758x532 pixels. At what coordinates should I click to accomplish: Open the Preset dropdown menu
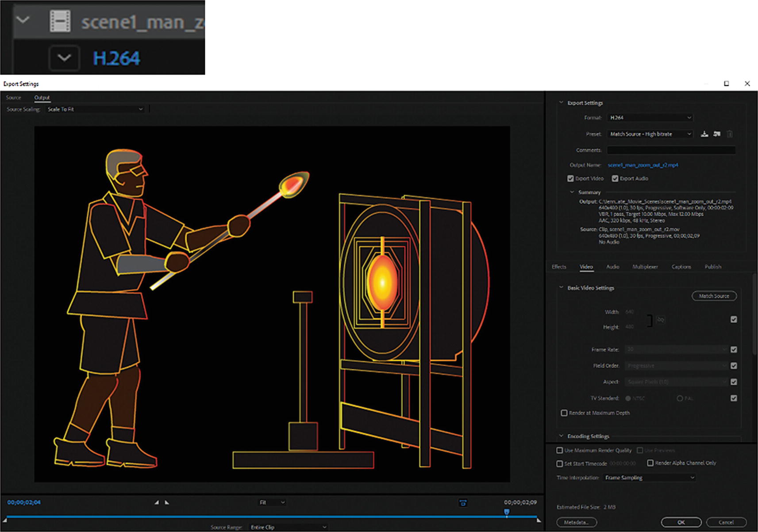pyautogui.click(x=650, y=134)
